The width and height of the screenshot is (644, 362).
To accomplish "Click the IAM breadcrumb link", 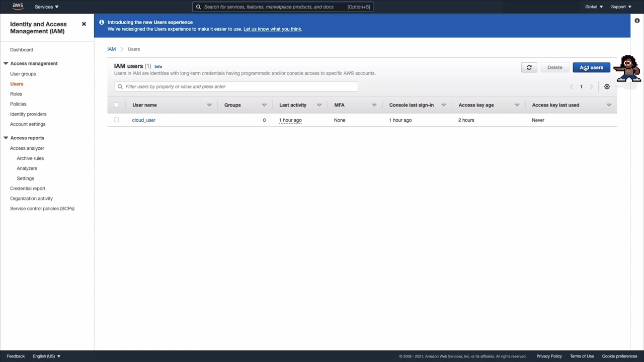I will click(x=111, y=49).
